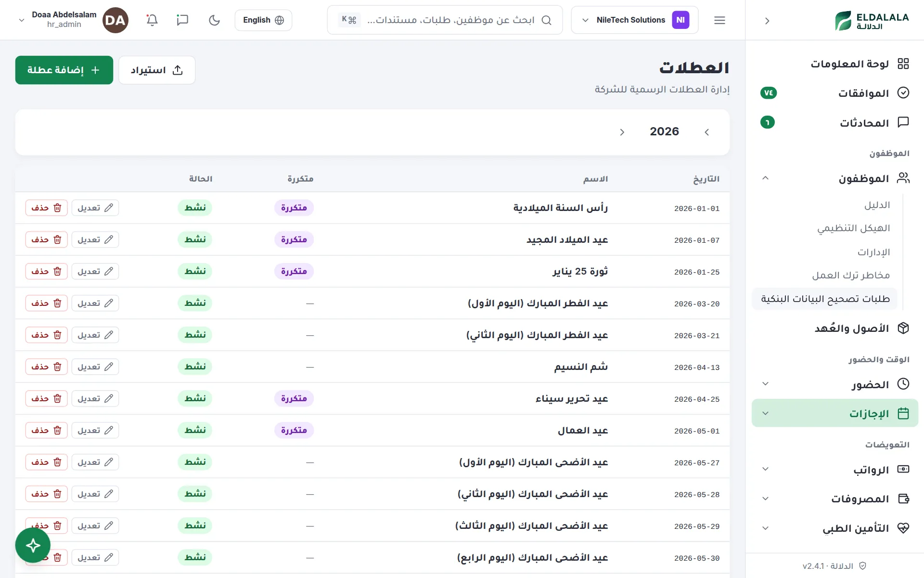924x578 pixels.
Task: Click the DA user avatar
Action: [115, 20]
